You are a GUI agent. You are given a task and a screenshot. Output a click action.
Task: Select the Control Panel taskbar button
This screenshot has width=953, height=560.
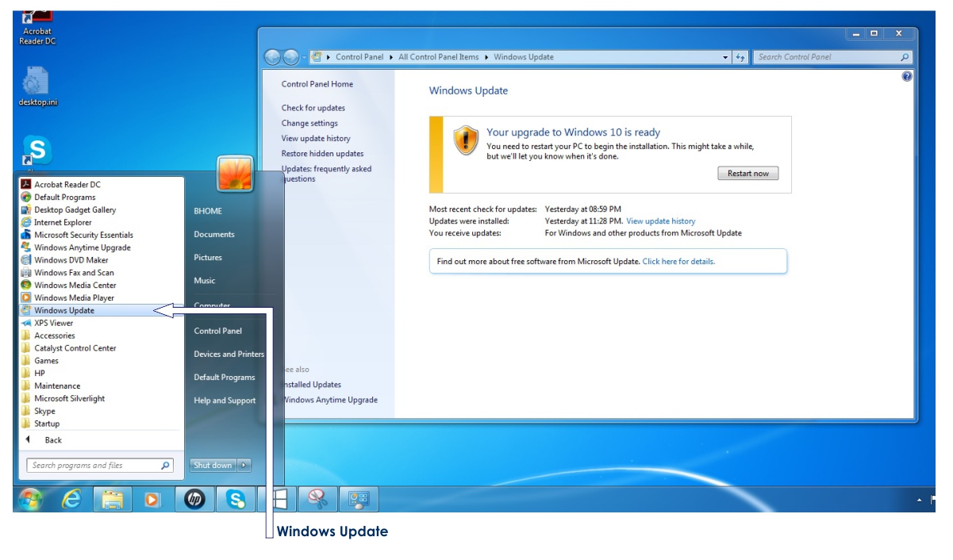click(359, 499)
